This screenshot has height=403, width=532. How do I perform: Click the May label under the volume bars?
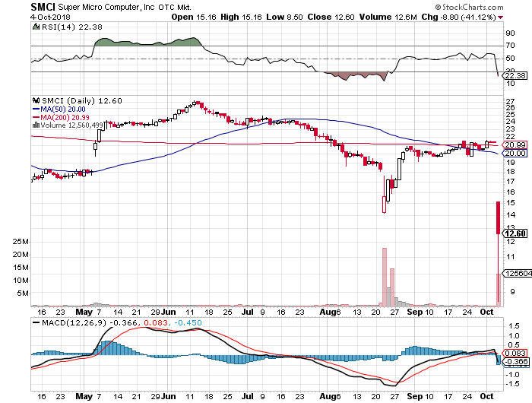84,312
